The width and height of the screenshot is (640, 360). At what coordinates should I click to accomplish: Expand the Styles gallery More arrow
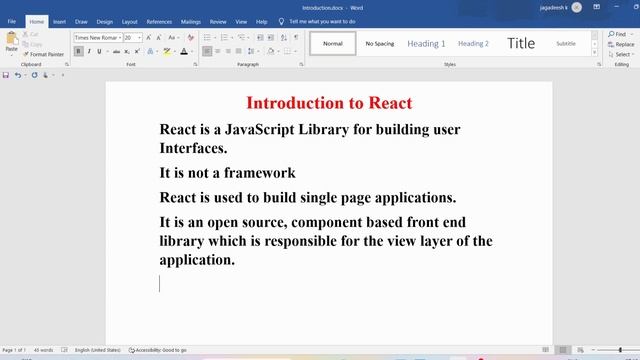[594, 53]
